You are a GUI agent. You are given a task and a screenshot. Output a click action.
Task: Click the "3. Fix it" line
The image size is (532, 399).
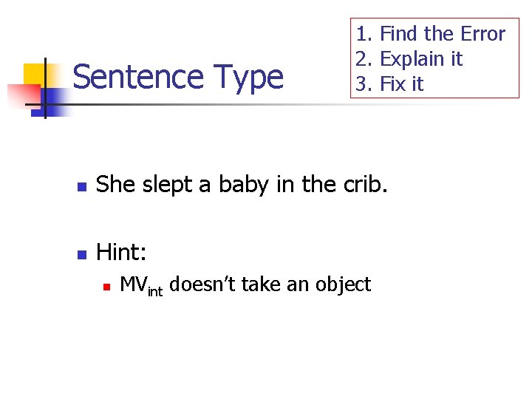pyautogui.click(x=389, y=84)
